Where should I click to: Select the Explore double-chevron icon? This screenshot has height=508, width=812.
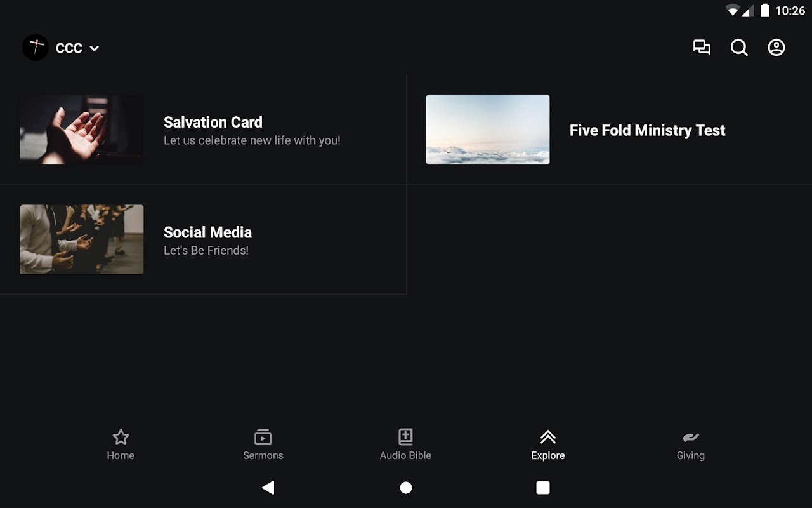548,437
